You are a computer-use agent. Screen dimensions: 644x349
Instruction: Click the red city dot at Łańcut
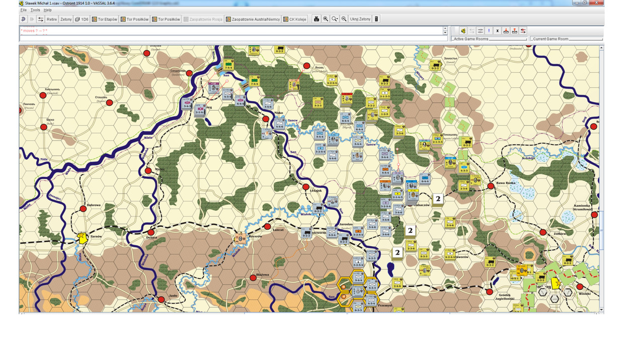coord(267,226)
